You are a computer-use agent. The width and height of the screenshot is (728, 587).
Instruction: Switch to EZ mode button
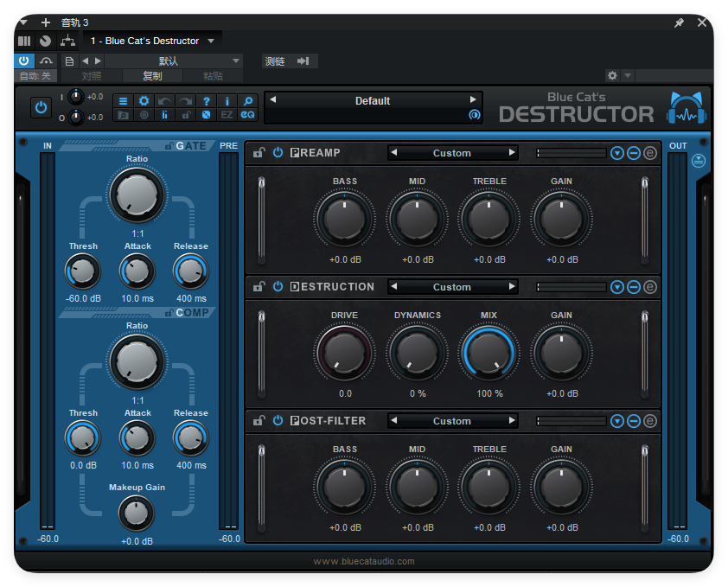point(227,115)
